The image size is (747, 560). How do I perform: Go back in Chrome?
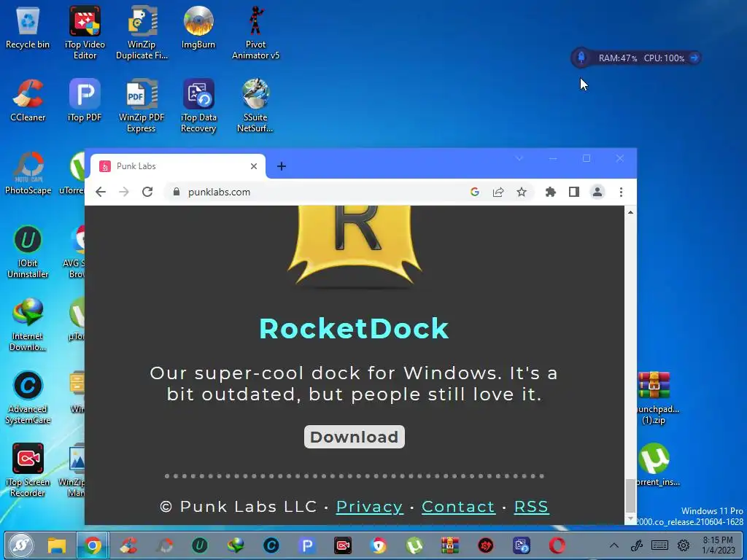(101, 192)
